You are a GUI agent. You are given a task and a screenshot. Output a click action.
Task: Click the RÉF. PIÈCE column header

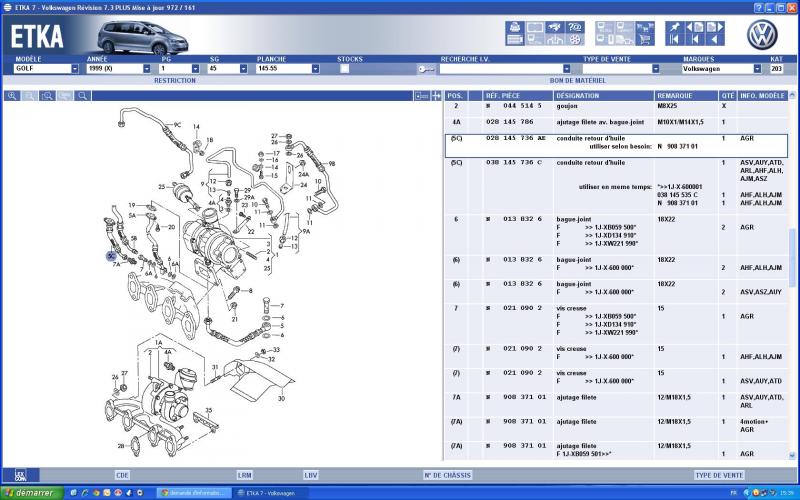coord(517,95)
